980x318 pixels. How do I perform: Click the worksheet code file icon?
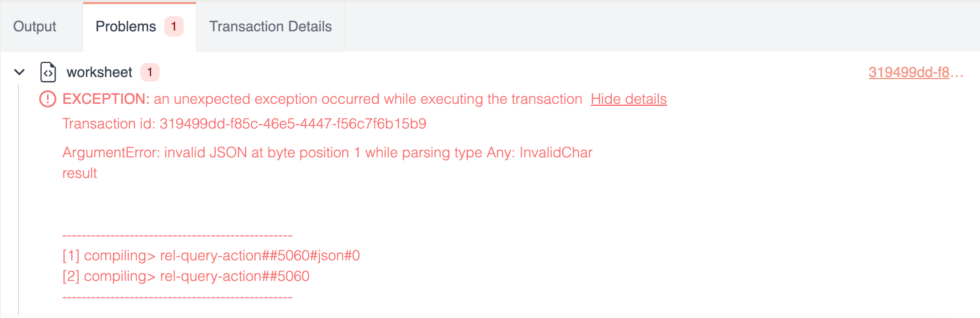[x=48, y=72]
